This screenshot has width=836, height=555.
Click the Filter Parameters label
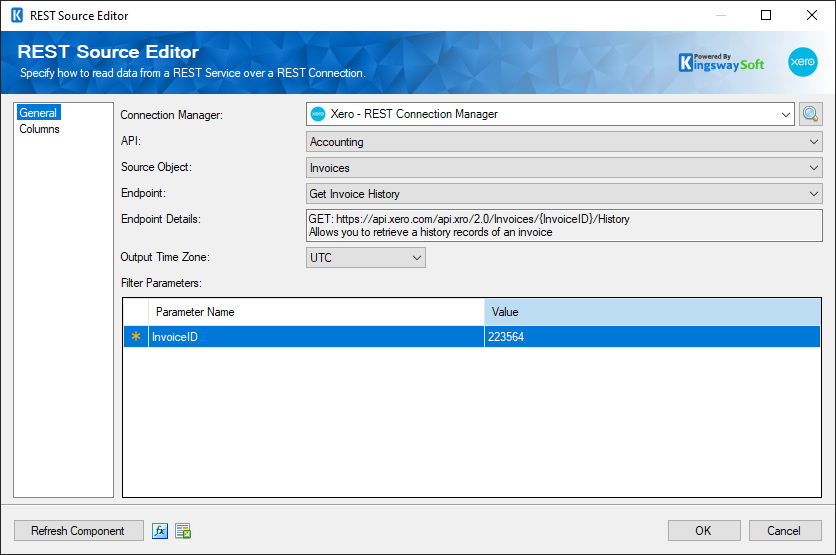161,283
